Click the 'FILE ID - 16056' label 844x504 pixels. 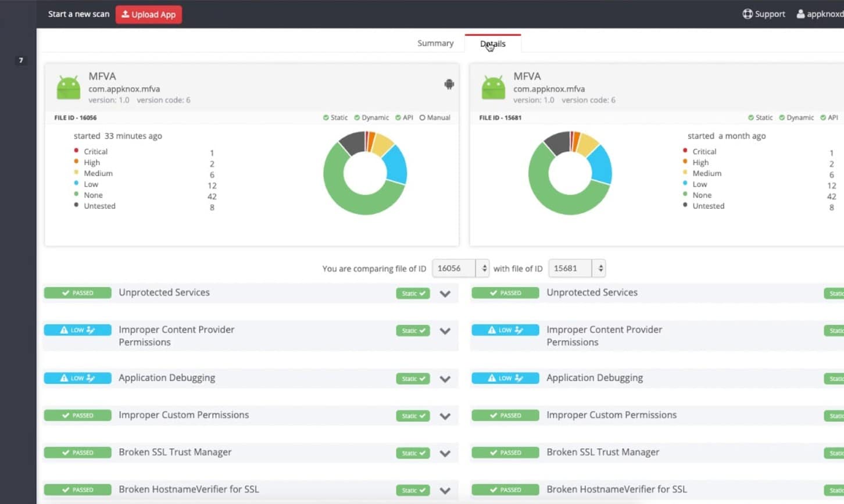pyautogui.click(x=76, y=117)
